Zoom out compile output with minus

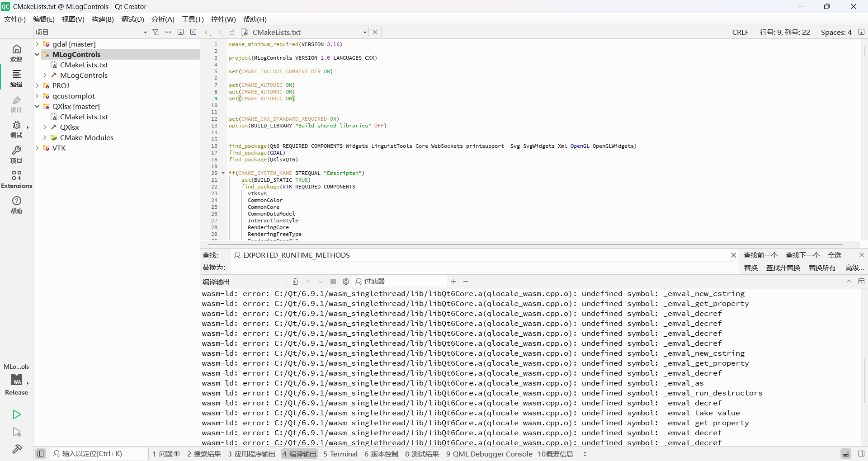tap(466, 282)
